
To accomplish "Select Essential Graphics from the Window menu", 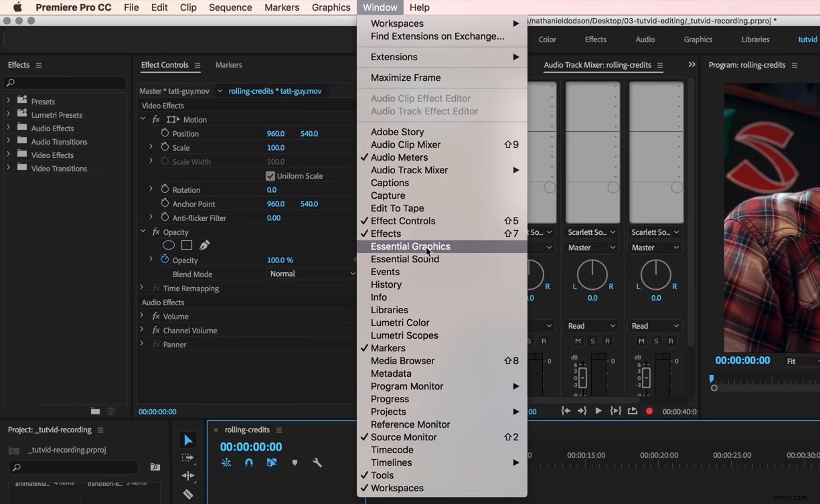I will [411, 246].
